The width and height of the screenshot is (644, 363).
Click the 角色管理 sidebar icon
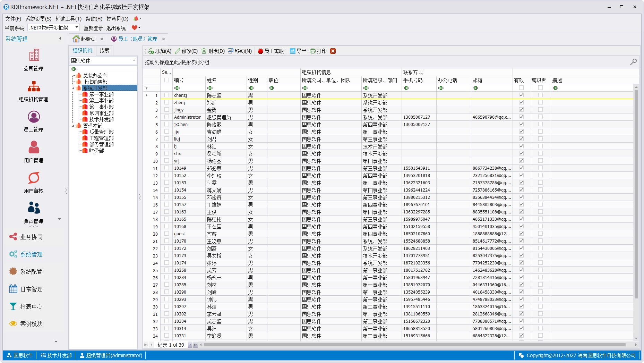point(34,208)
